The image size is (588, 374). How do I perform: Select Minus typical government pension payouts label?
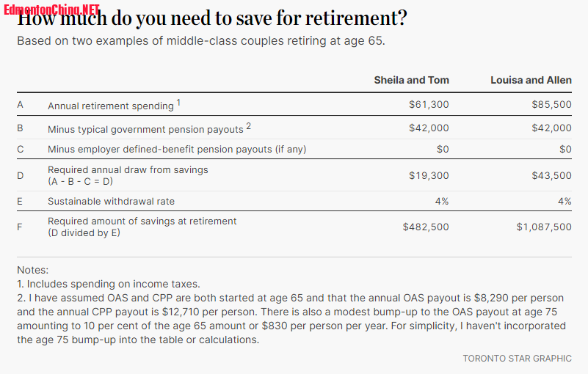point(145,130)
